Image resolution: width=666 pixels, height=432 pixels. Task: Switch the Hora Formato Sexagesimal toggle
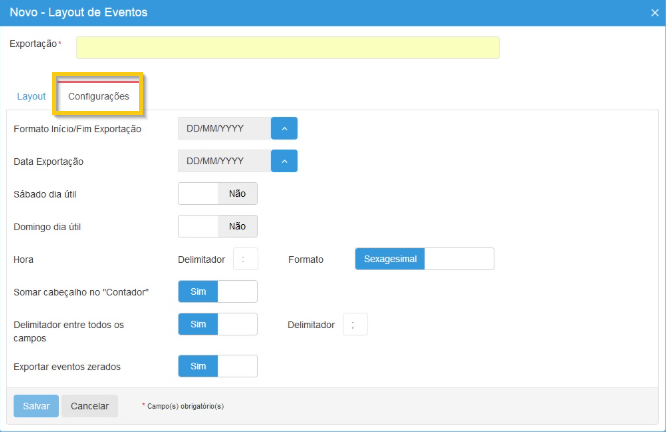[x=425, y=259]
